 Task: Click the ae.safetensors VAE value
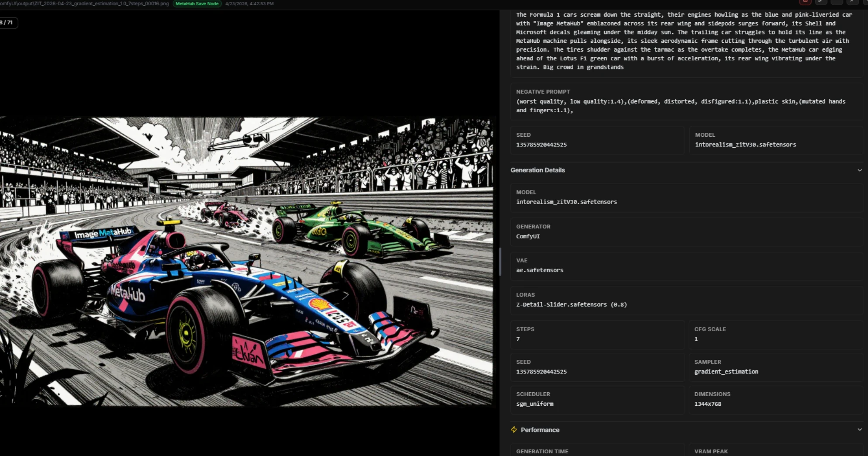[x=540, y=270]
